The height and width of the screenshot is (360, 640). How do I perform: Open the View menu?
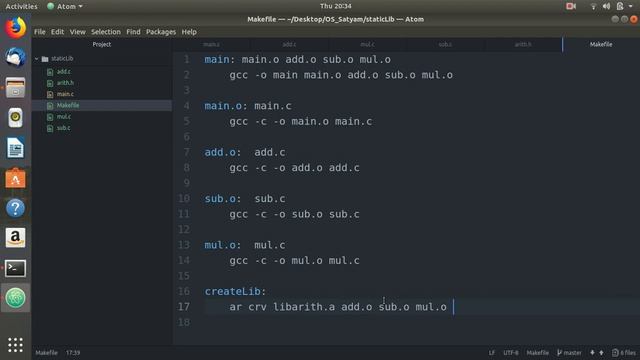click(78, 32)
